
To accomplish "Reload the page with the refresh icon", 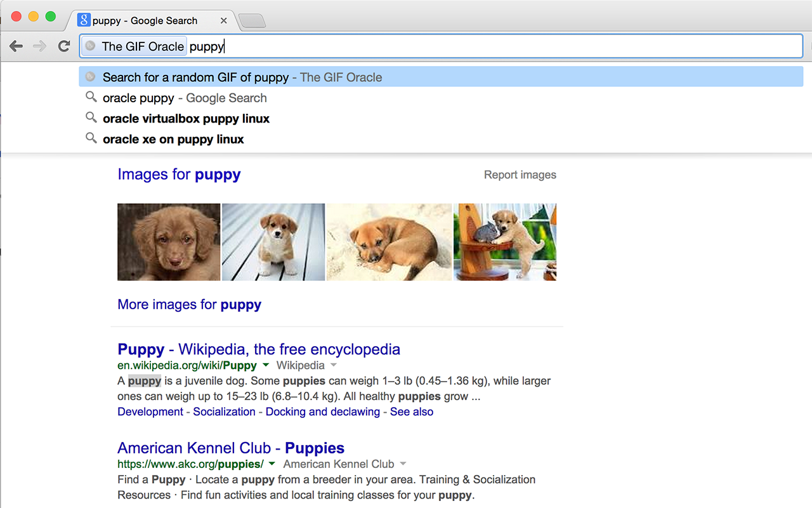I will coord(63,46).
